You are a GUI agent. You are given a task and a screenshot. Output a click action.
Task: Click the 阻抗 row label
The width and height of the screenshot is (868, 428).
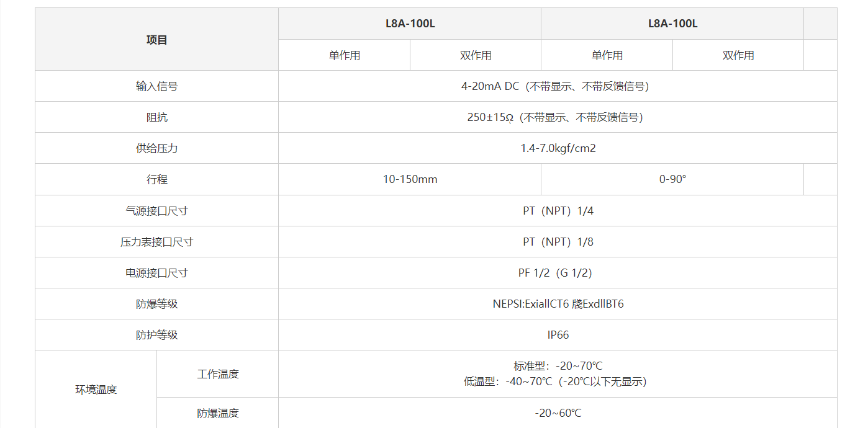pos(156,117)
